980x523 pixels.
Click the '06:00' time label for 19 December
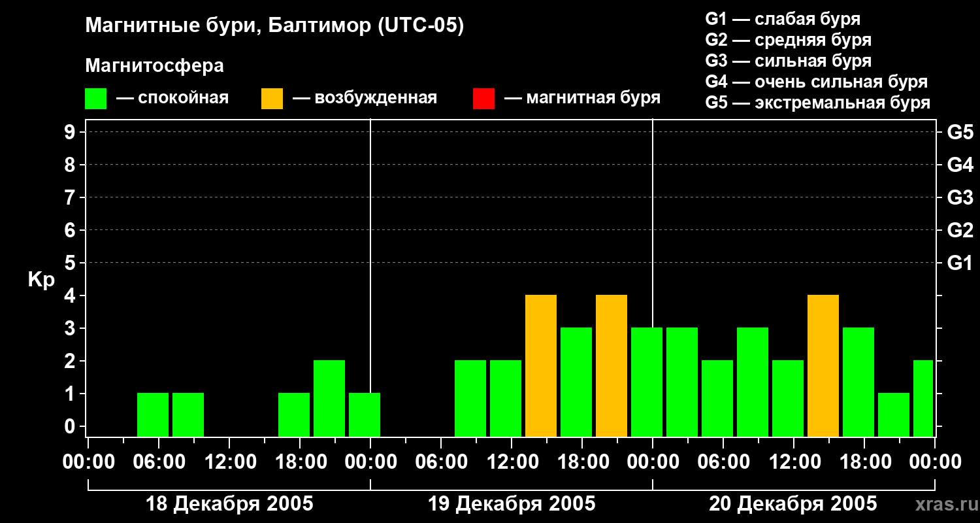441,462
